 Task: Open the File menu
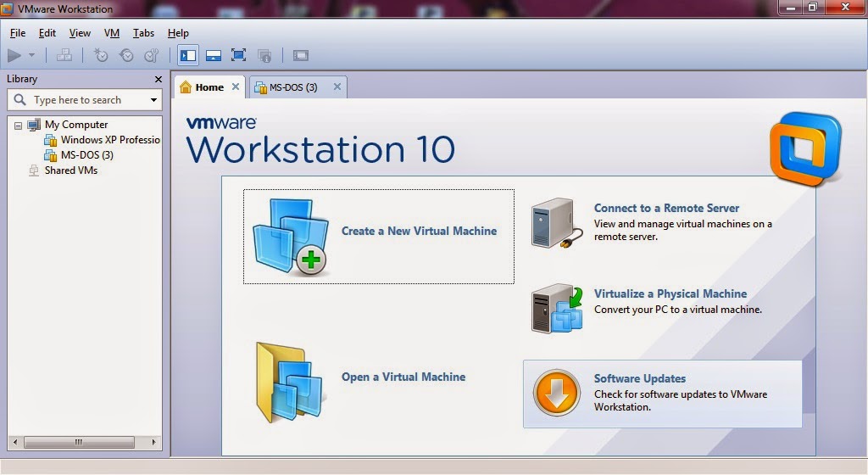coord(18,33)
